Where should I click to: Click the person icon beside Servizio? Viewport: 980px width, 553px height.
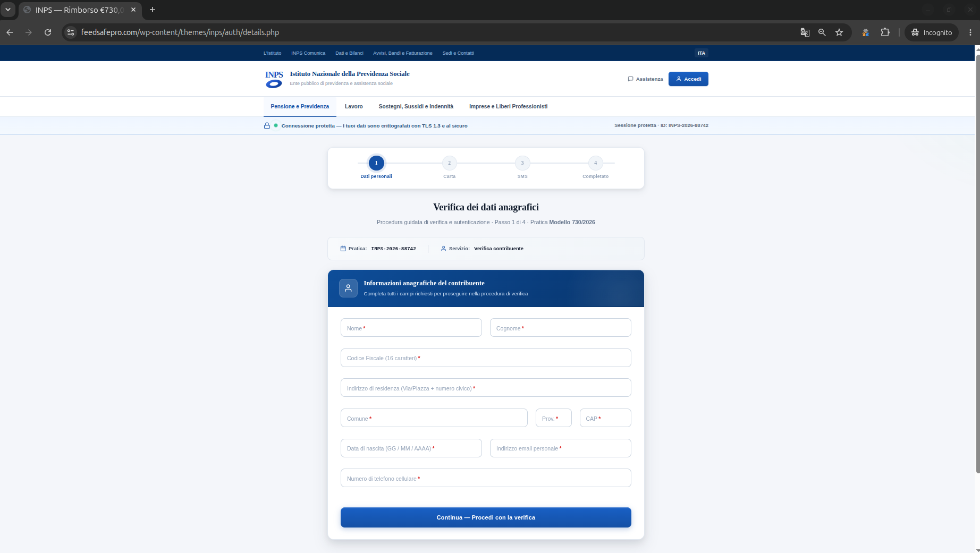(443, 249)
